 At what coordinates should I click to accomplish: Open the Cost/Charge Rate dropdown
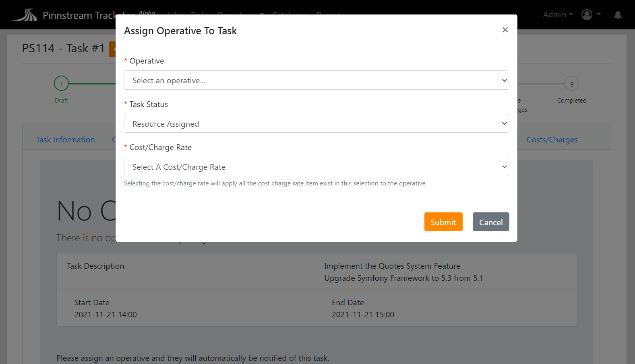(x=316, y=167)
